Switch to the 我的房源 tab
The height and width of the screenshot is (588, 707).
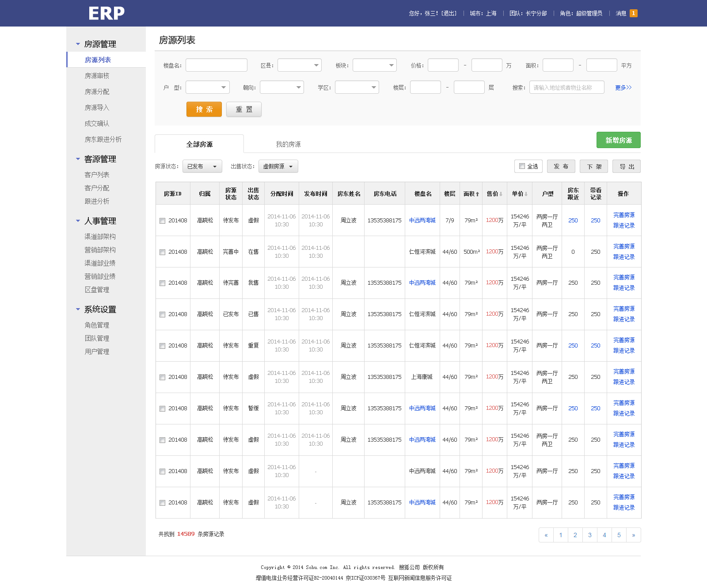288,144
